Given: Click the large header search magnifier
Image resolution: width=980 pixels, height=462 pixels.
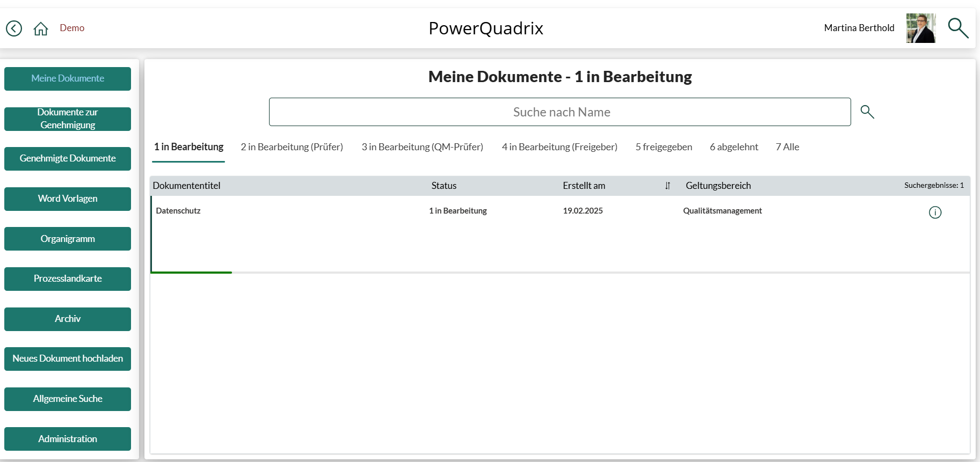Looking at the screenshot, I should point(958,28).
